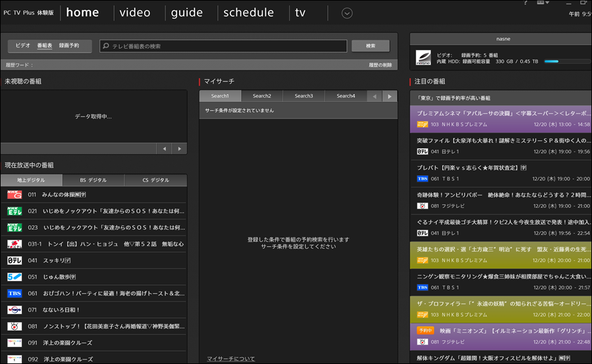Select 洋上の楽園クルーズ on channel 091
The image size is (592, 364).
coord(94,343)
